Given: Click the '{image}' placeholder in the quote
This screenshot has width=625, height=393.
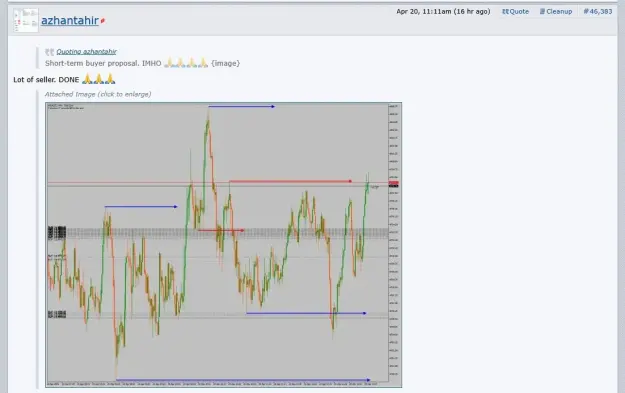Looking at the screenshot, I should click(226, 63).
